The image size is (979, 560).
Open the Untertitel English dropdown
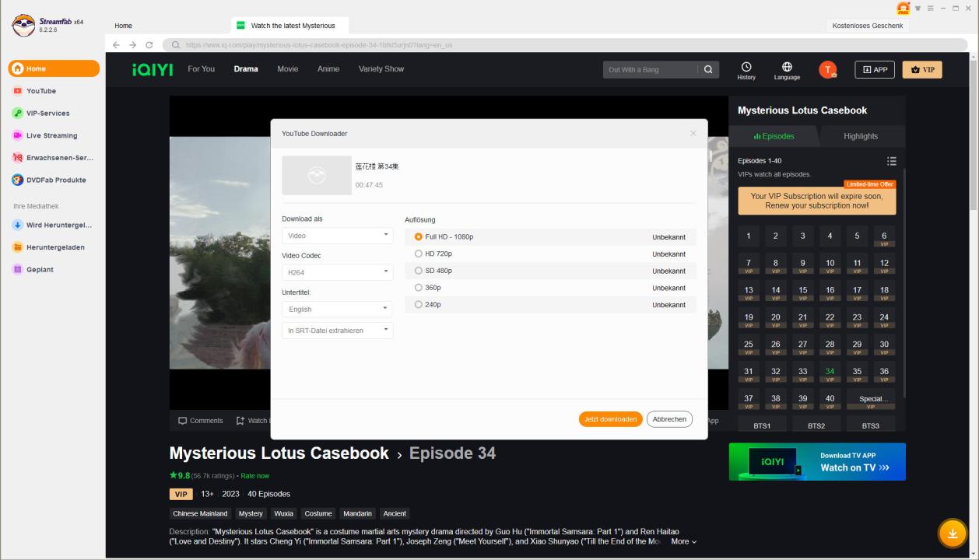338,309
